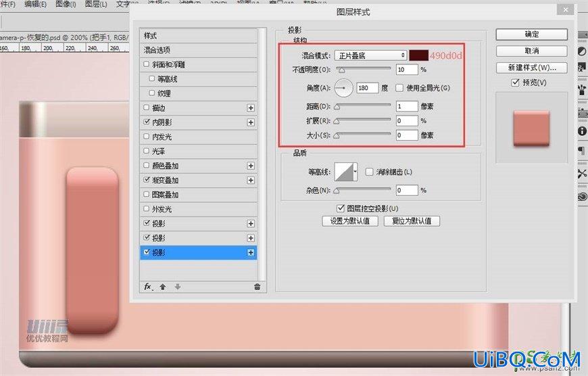Uncheck the 渐变叠加 checkbox
588x376 pixels.
tap(147, 180)
